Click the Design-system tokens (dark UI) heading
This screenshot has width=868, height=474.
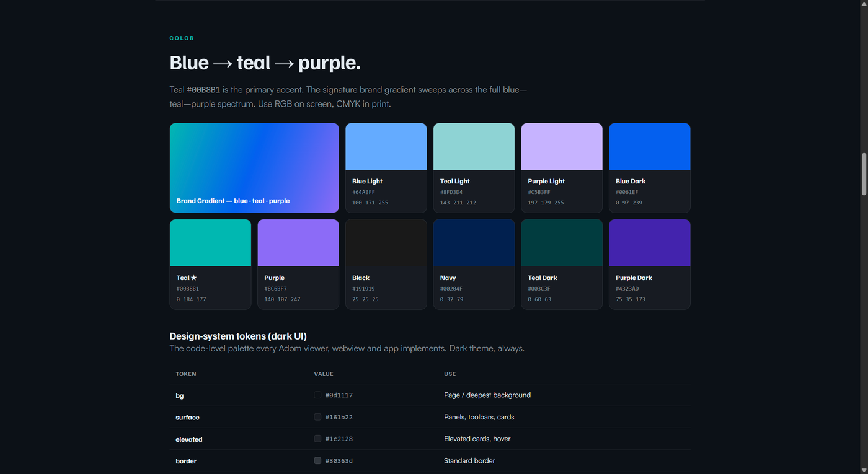pyautogui.click(x=238, y=336)
